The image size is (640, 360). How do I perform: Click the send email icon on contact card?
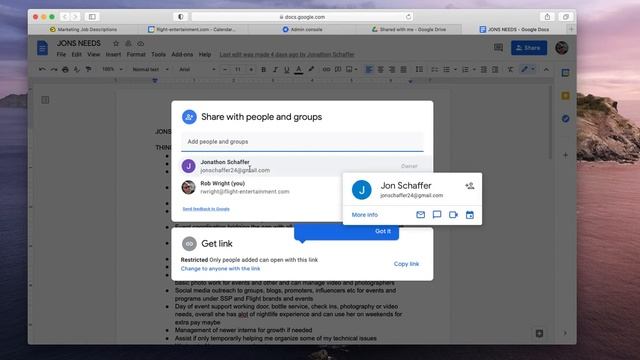[420, 215]
